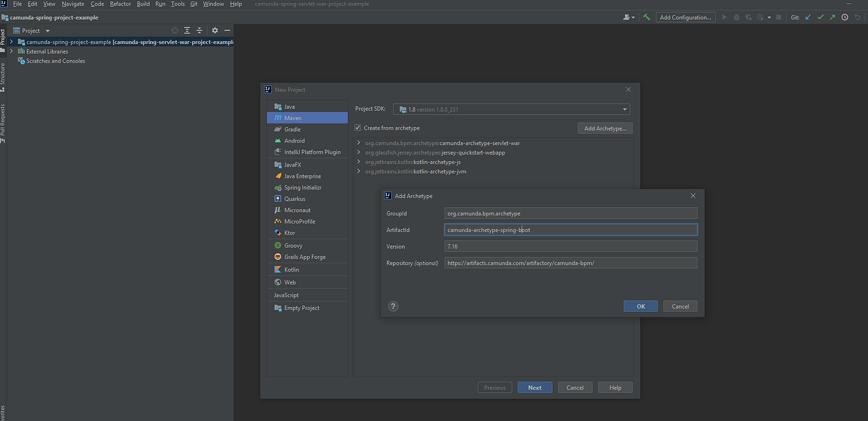Open the Navigate menu

click(73, 3)
